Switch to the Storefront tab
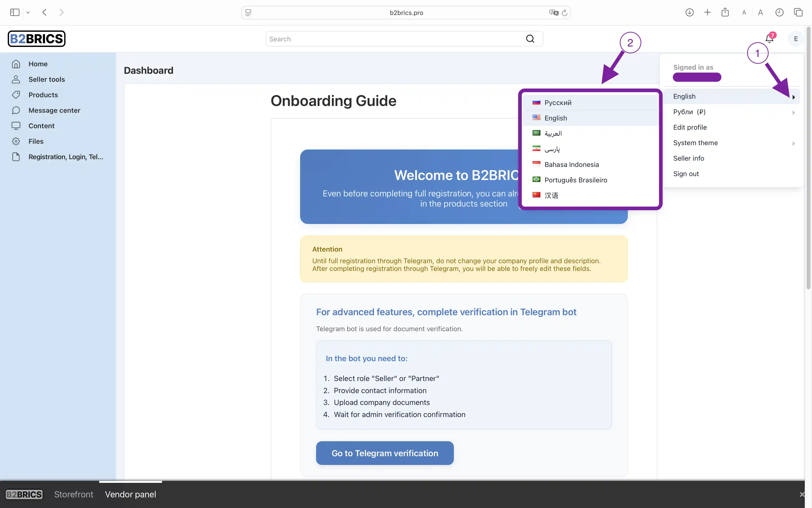Image resolution: width=812 pixels, height=508 pixels. [73, 494]
